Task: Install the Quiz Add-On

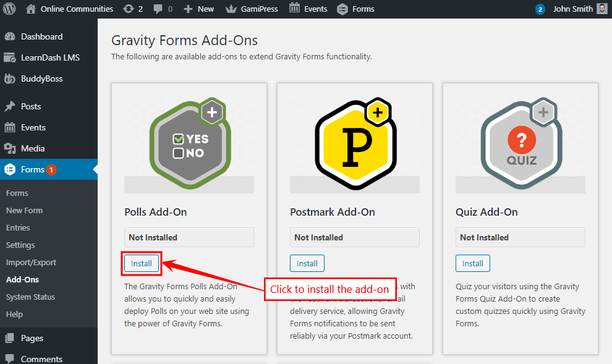Action: coord(472,263)
